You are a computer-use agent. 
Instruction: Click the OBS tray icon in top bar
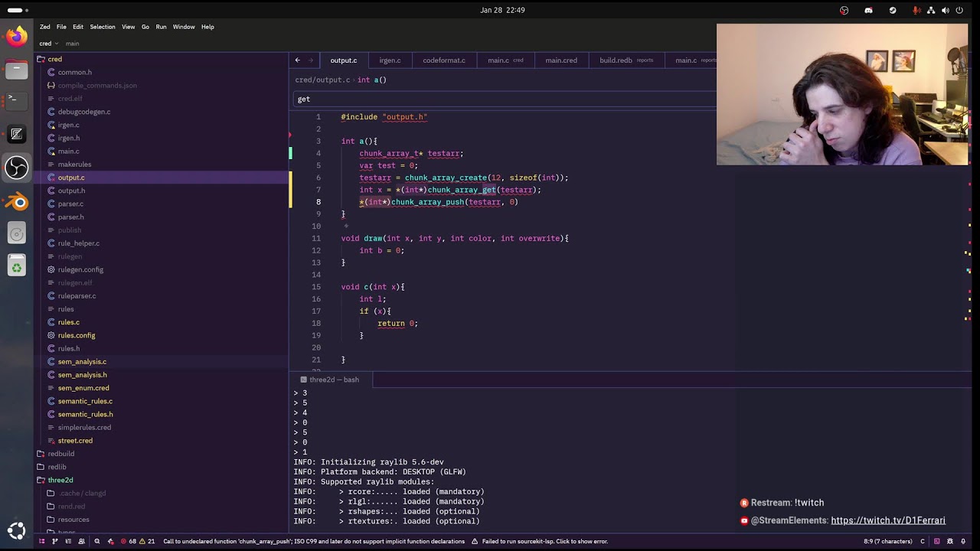[844, 10]
